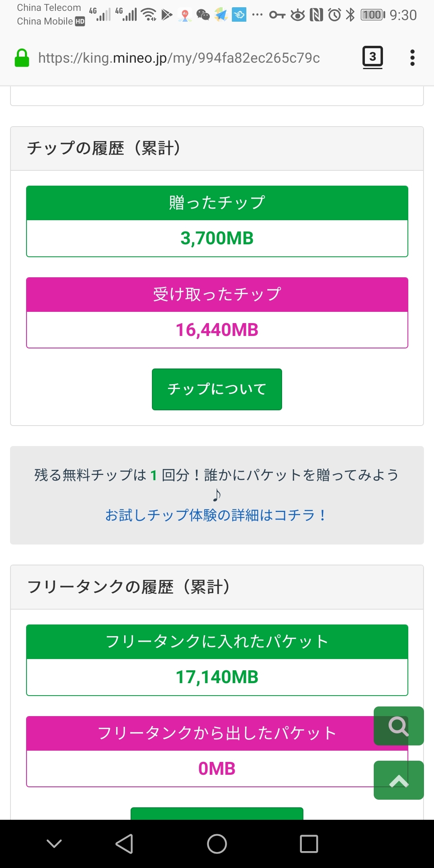Viewport: 434px width, 868px height.
Task: Open the browser tab switcher showing 3
Action: pyautogui.click(x=373, y=57)
